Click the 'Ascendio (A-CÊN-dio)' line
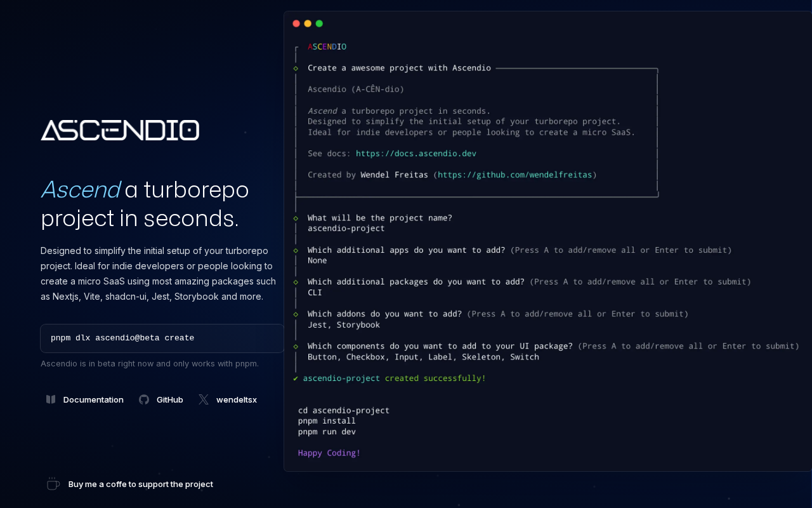This screenshot has height=508, width=812. (x=356, y=89)
